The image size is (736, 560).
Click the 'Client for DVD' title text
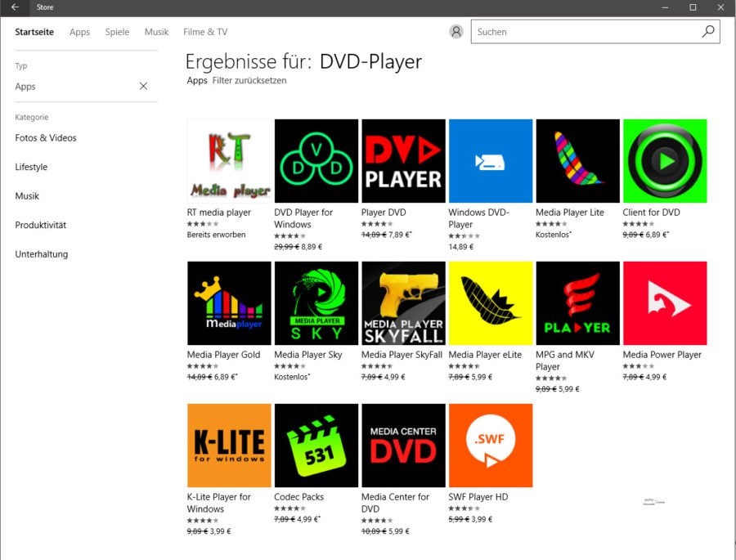pyautogui.click(x=651, y=213)
